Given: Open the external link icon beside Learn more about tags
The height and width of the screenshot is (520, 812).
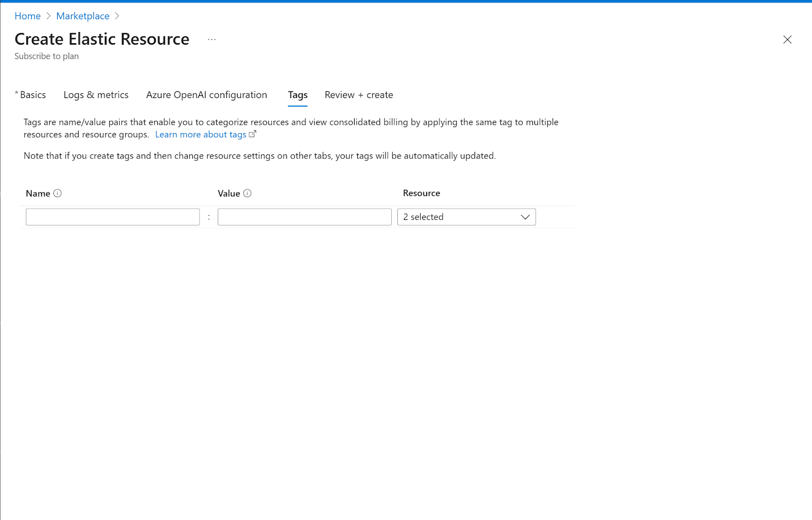Looking at the screenshot, I should [253, 134].
